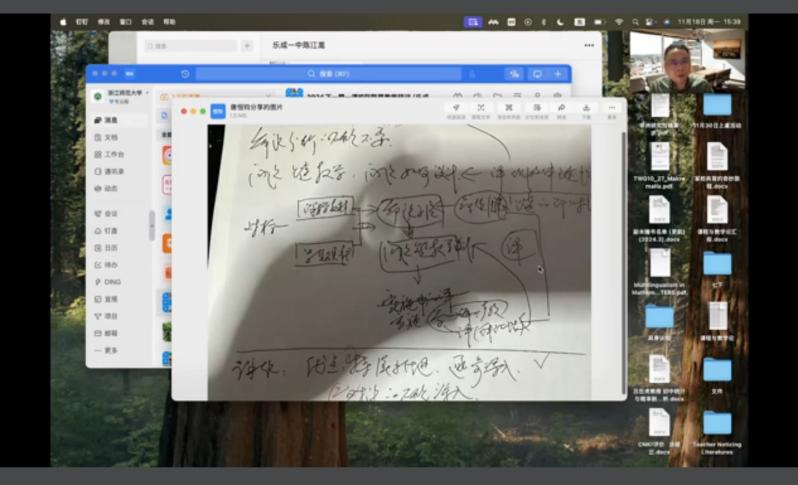Open the Wi-Fi icon in macOS menu bar
798x485 pixels.
[x=619, y=21]
